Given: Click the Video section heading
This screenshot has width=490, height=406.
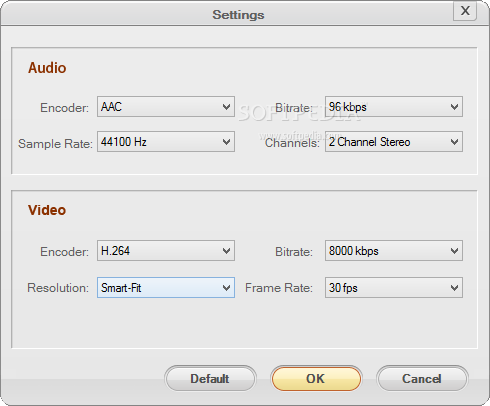Looking at the screenshot, I should (x=47, y=210).
